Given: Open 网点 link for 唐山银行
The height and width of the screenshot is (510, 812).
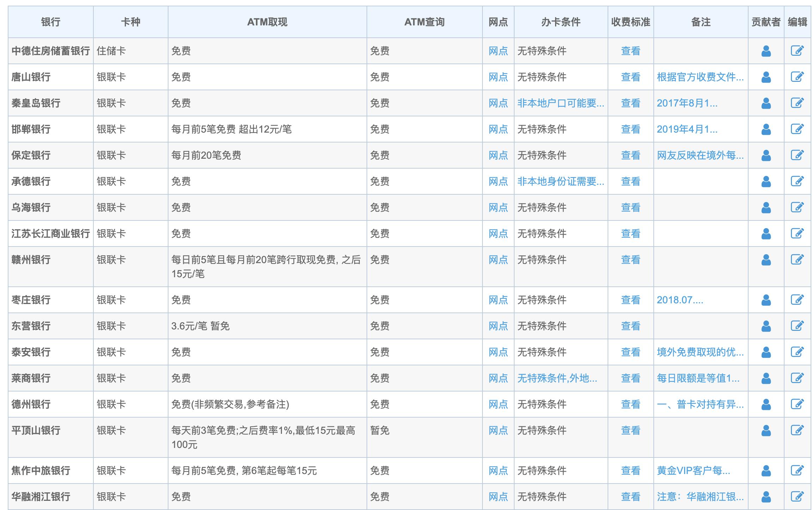Looking at the screenshot, I should click(x=498, y=77).
